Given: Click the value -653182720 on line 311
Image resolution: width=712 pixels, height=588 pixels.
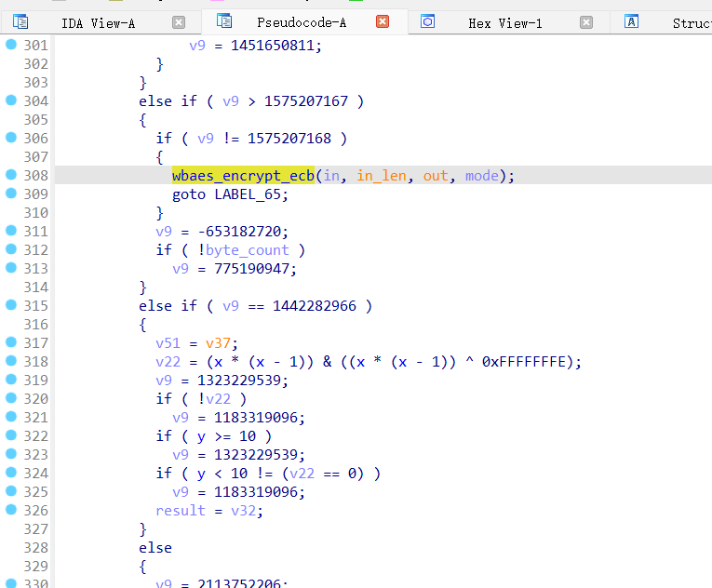Looking at the screenshot, I should pos(239,232).
